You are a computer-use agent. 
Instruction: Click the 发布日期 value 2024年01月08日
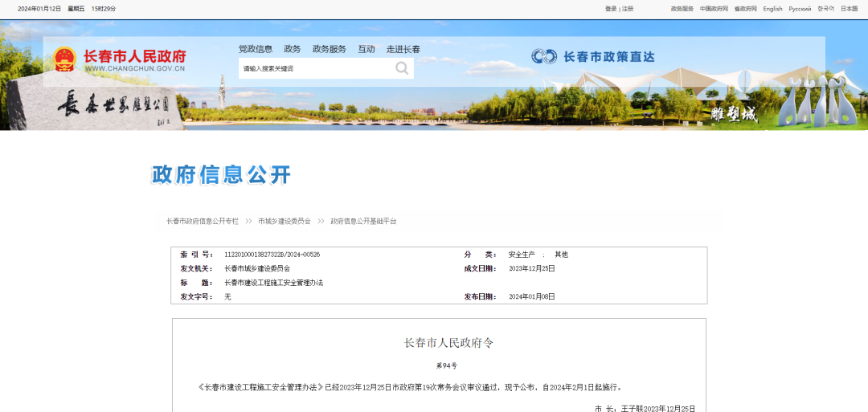(532, 297)
